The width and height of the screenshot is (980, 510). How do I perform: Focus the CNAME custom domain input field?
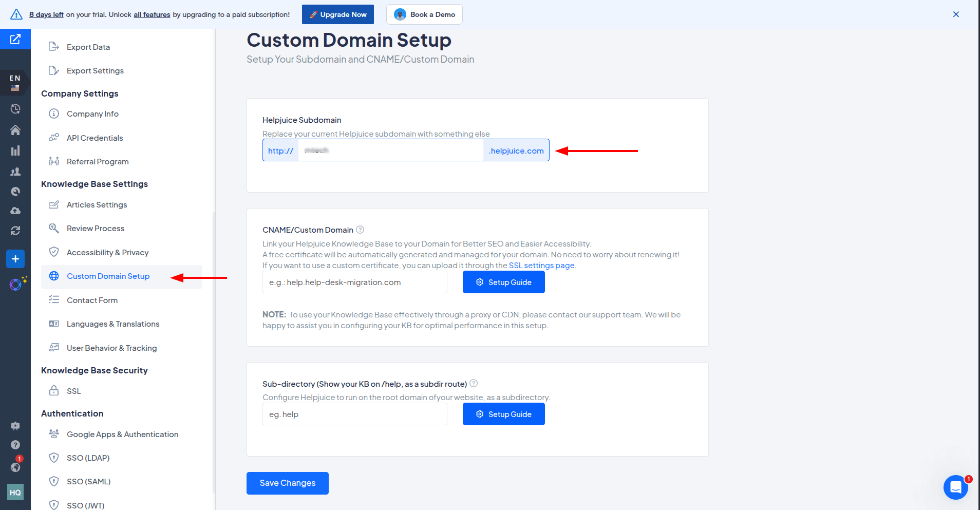(x=355, y=282)
